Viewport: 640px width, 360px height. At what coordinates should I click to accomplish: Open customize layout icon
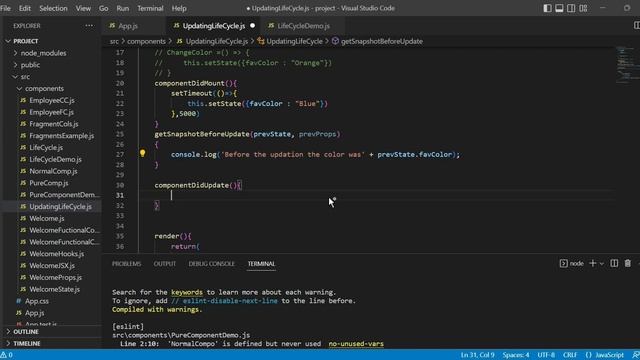pos(583,8)
